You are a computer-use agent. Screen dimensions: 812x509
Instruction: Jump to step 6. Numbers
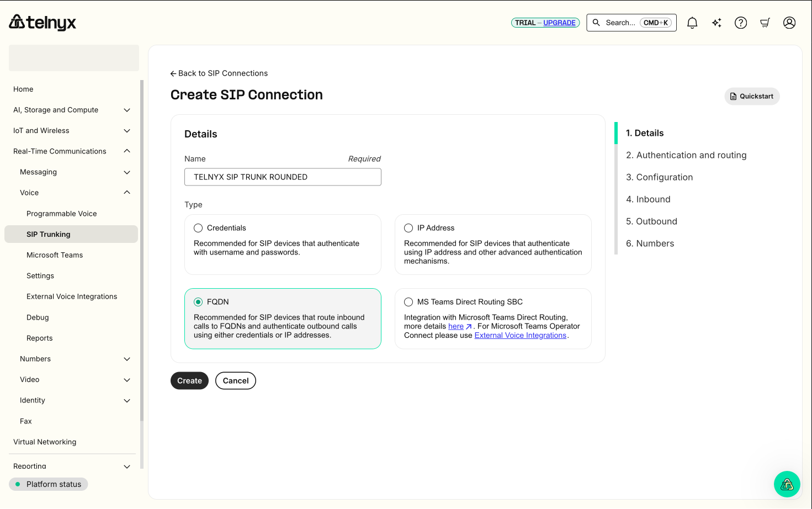pyautogui.click(x=650, y=243)
